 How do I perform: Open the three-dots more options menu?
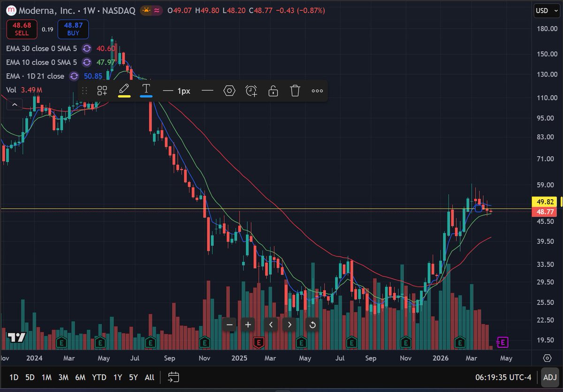[317, 91]
